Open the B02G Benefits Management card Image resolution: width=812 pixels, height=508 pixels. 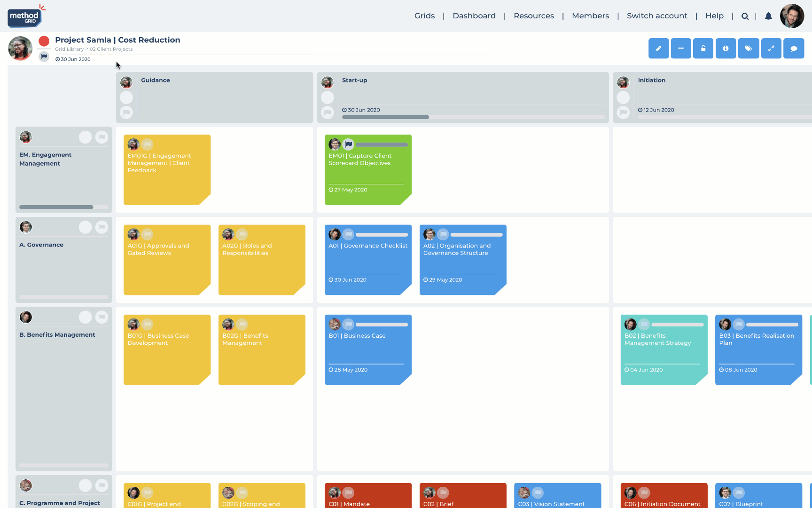tap(262, 350)
